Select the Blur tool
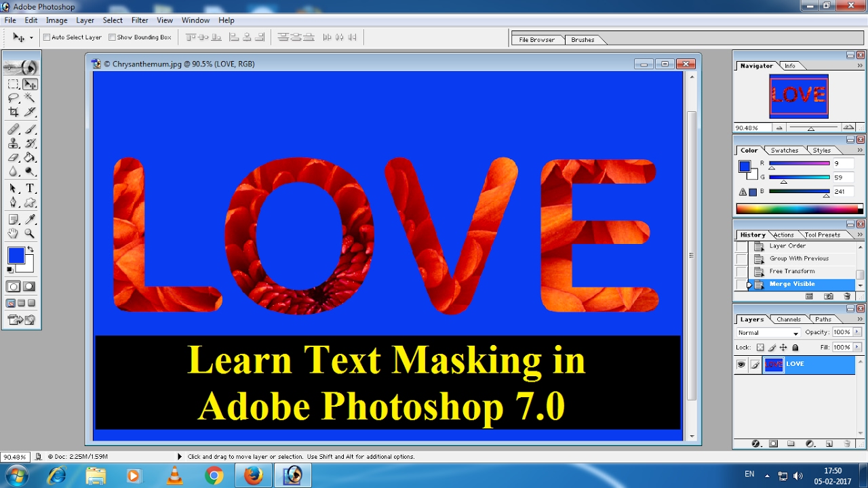 coord(14,171)
